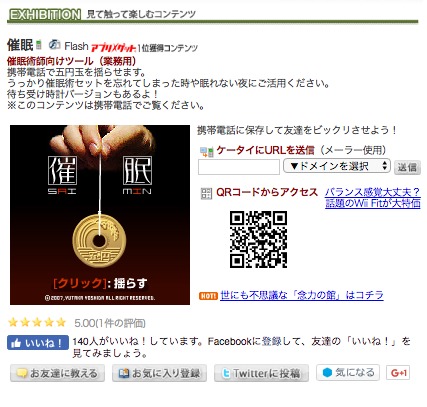Click the アプリゲット award logo
This screenshot has width=427, height=407.
click(113, 48)
